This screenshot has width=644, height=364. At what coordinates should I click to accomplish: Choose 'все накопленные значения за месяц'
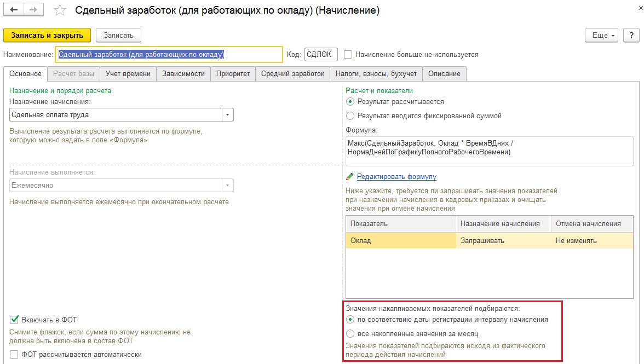click(x=350, y=333)
